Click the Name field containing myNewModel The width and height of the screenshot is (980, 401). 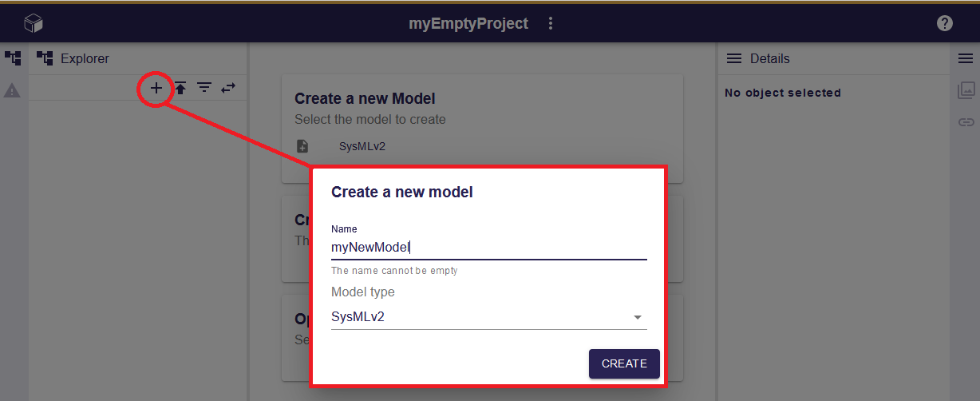coord(488,248)
